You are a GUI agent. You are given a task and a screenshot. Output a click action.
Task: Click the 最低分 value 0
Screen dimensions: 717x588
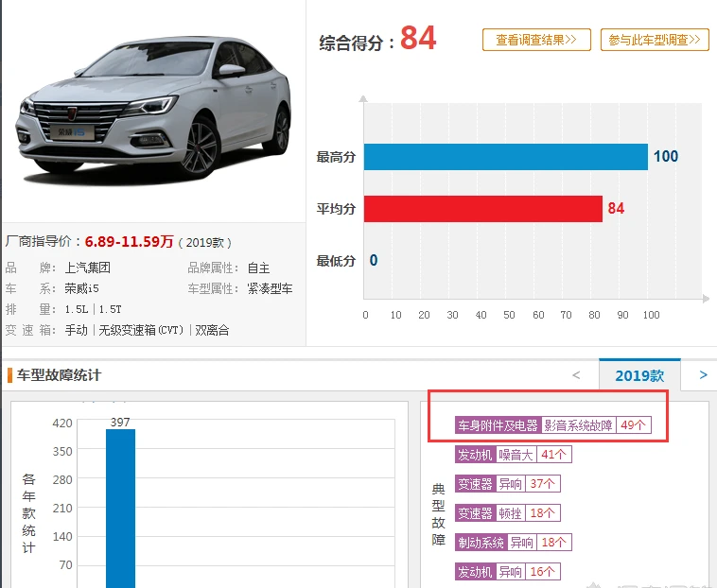pyautogui.click(x=374, y=260)
